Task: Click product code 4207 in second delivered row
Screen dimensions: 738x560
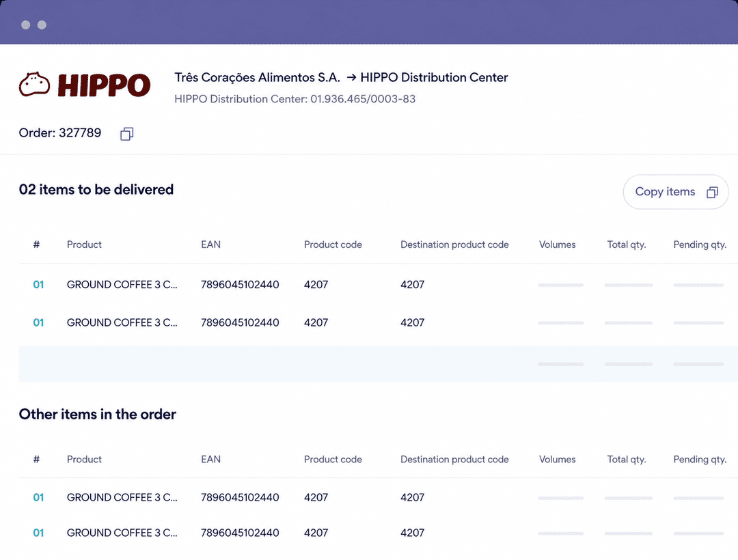Action: (316, 322)
